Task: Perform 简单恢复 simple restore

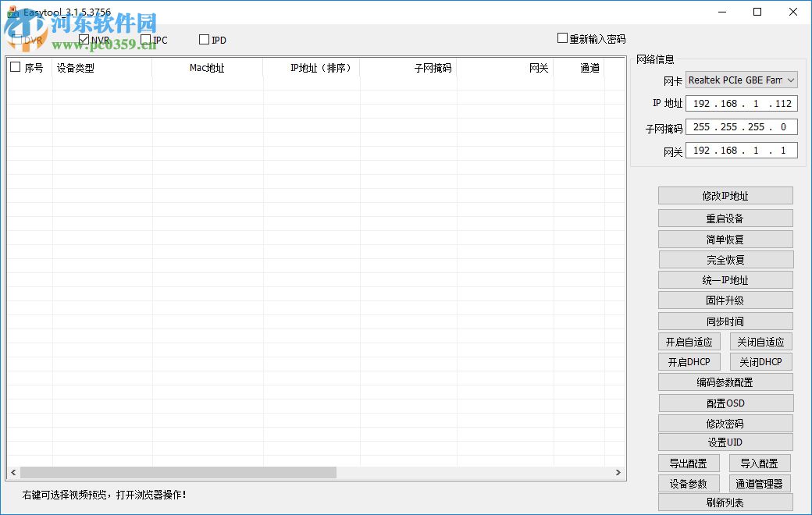Action: pyautogui.click(x=725, y=239)
